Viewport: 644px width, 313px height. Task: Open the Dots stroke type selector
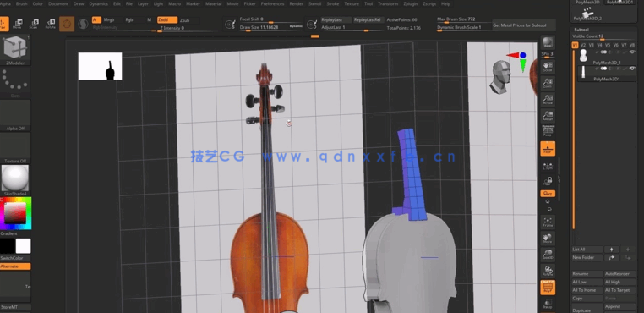point(15,82)
